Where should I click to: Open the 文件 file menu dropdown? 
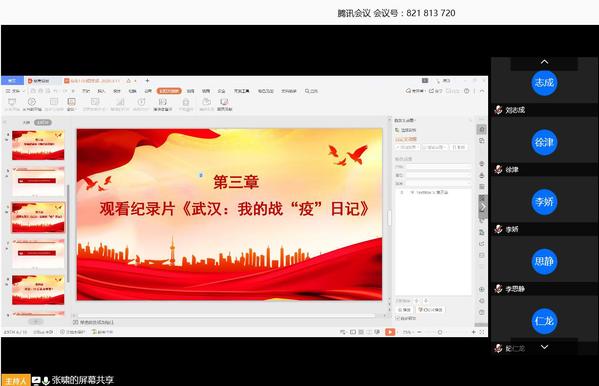[x=15, y=91]
